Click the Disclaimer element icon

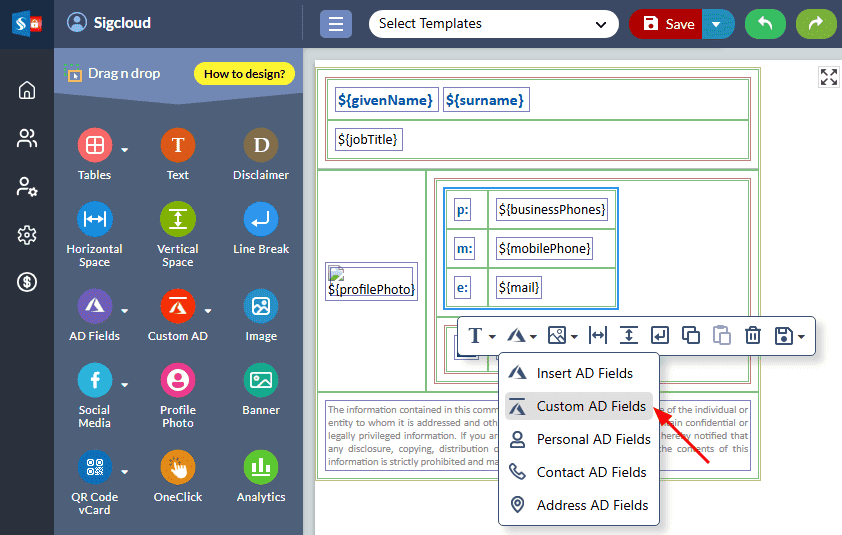tap(260, 146)
